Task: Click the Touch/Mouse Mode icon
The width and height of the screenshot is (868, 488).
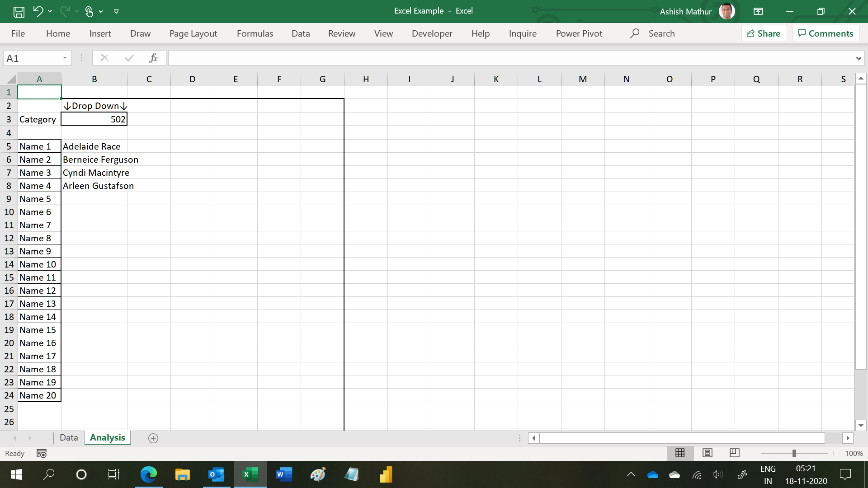Action: (89, 11)
